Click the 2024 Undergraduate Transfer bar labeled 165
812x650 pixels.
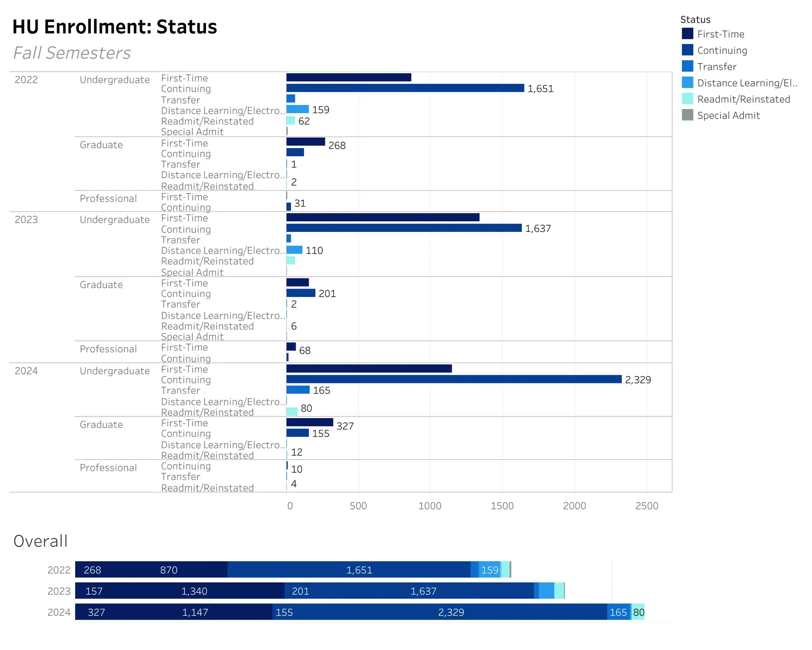pos(298,390)
